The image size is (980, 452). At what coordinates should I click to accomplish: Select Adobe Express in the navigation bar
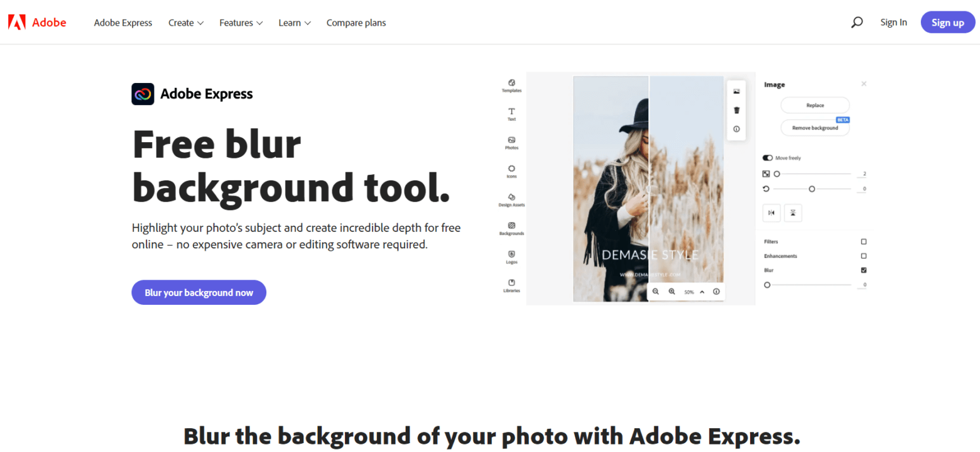click(x=122, y=23)
